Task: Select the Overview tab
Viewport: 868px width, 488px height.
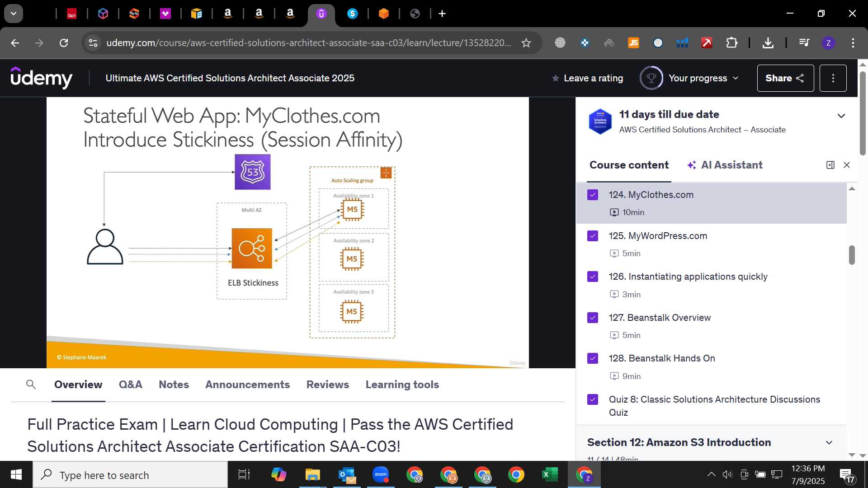Action: point(78,385)
